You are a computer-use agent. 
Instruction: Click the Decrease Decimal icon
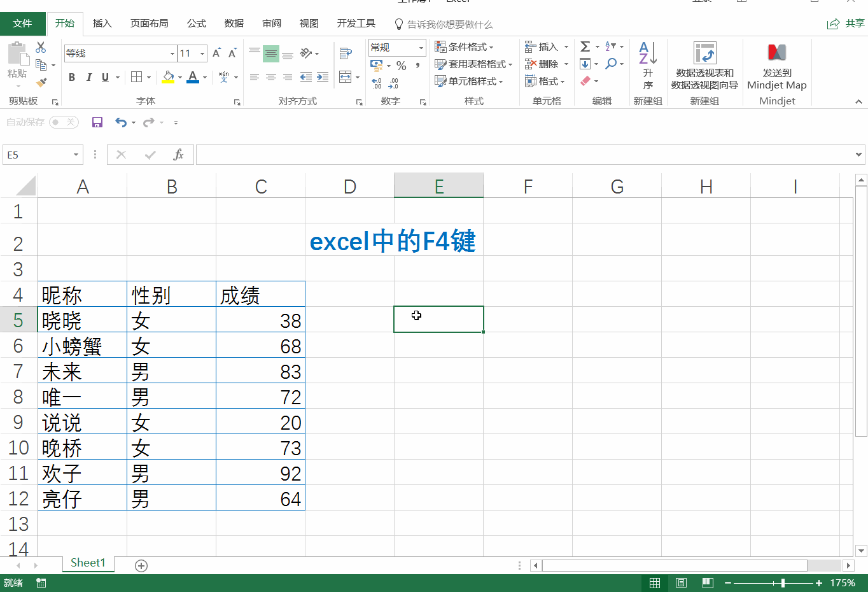click(x=393, y=83)
